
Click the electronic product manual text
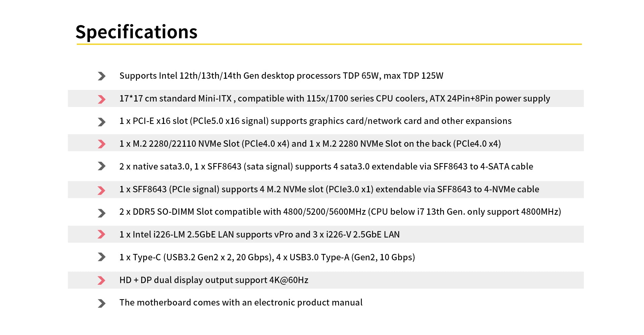pyautogui.click(x=241, y=303)
